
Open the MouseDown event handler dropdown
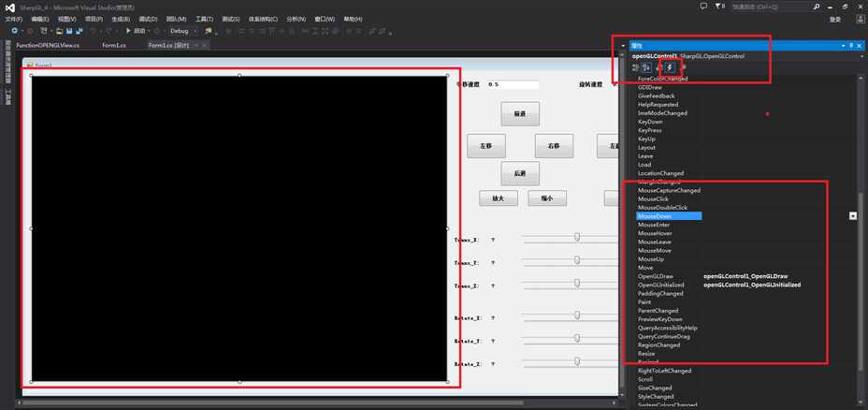tap(853, 216)
